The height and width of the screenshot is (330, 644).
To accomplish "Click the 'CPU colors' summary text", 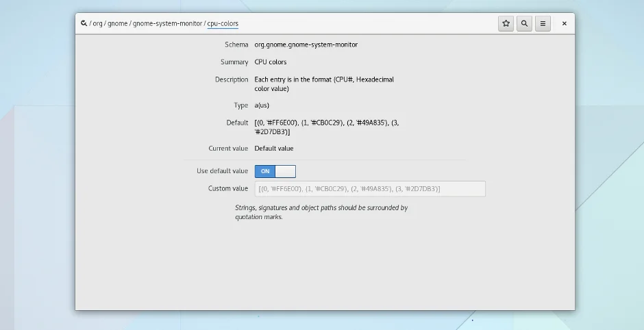I will point(271,62).
